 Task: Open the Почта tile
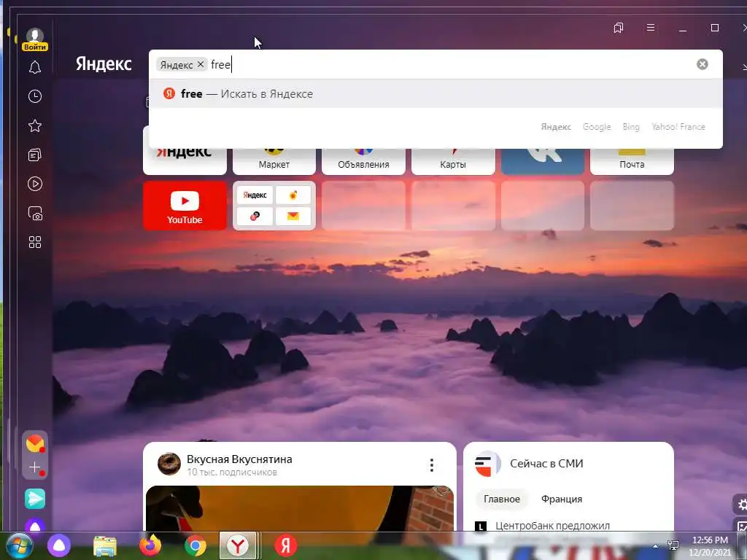(632, 161)
